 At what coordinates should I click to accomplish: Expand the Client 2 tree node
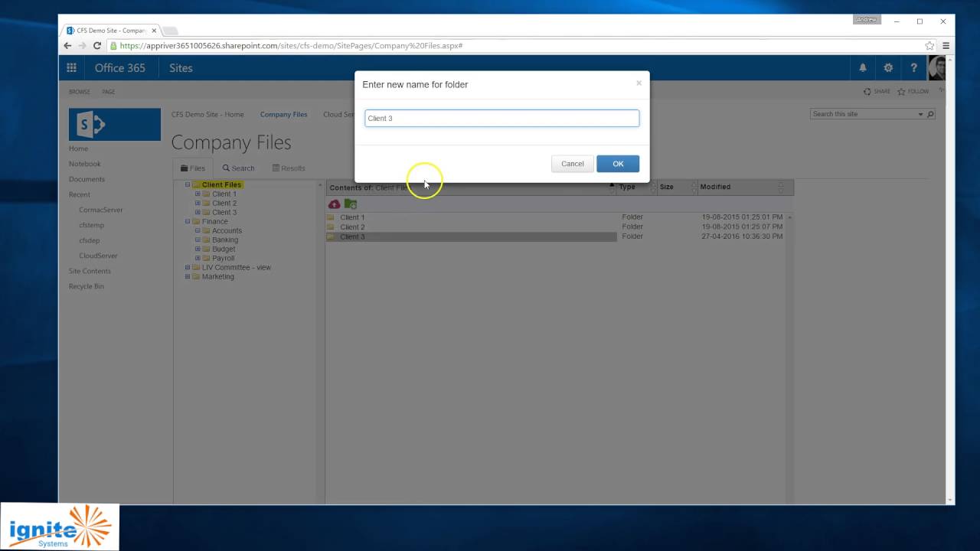(198, 203)
